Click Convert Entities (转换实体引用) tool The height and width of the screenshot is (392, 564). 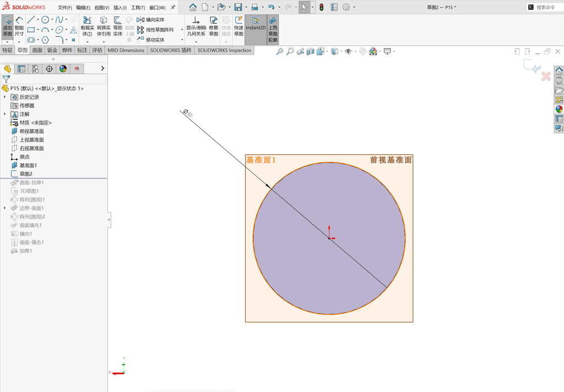[104, 26]
